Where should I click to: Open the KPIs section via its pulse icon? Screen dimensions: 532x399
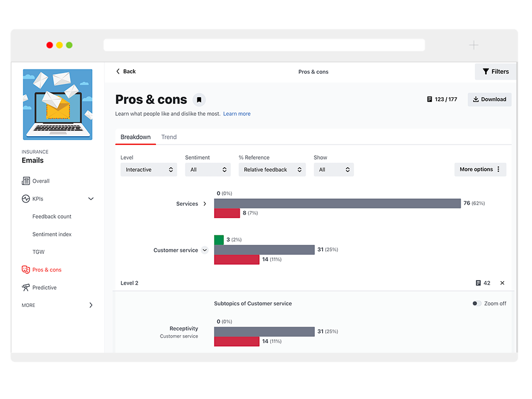[25, 198]
